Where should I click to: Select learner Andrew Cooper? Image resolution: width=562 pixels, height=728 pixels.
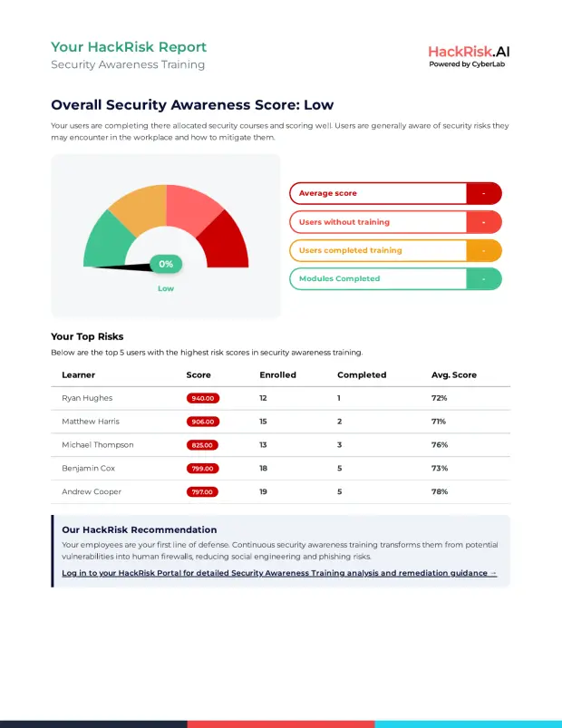[92, 491]
